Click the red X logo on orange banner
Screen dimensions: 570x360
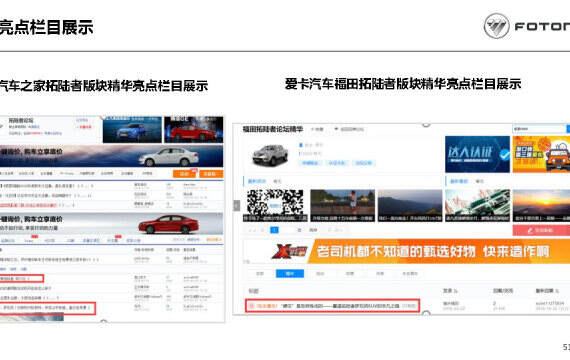click(290, 251)
